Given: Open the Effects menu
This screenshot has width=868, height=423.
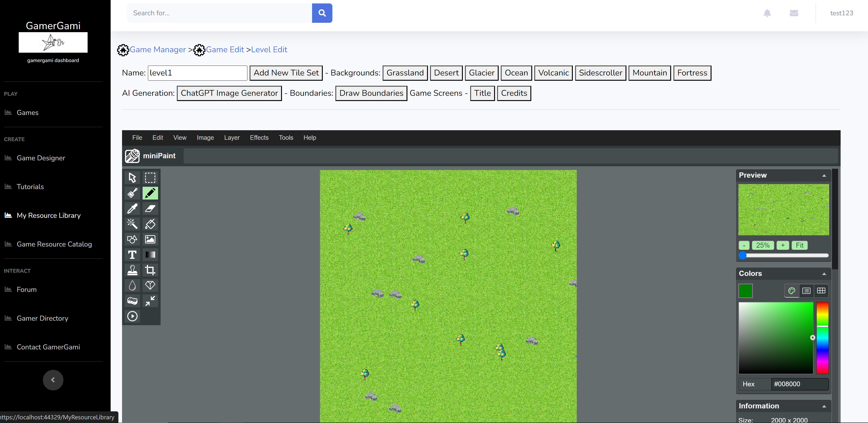Looking at the screenshot, I should [259, 138].
